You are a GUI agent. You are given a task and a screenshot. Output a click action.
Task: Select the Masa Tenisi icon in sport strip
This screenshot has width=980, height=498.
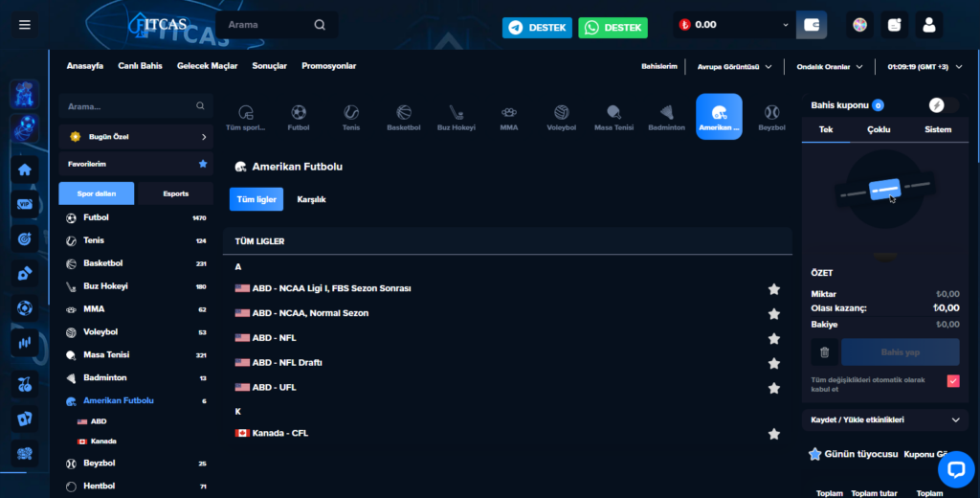[613, 117]
